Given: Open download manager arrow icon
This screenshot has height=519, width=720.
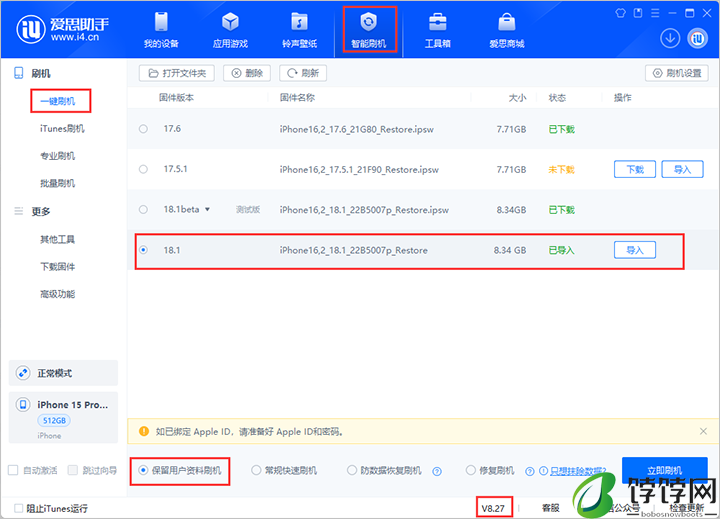Looking at the screenshot, I should coord(670,38).
